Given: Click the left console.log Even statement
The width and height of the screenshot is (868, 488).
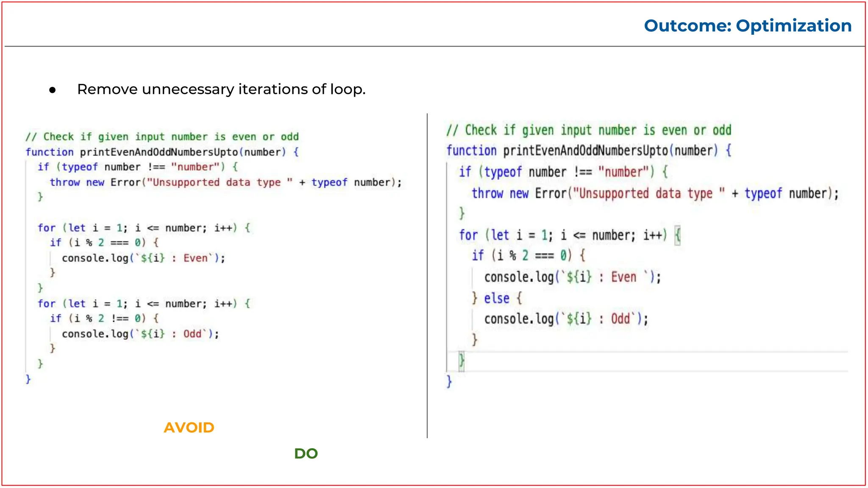Looking at the screenshot, I should [x=144, y=258].
